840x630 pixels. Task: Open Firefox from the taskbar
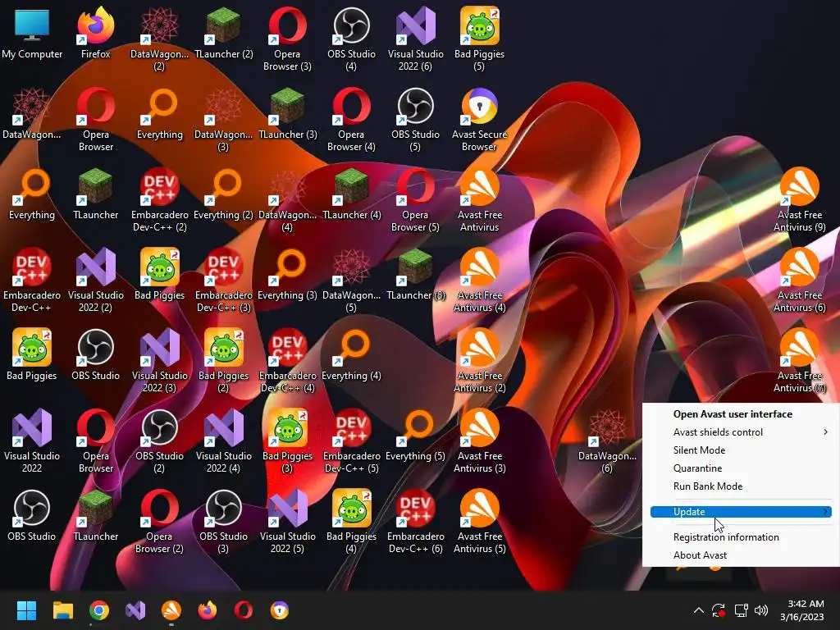pos(208,610)
